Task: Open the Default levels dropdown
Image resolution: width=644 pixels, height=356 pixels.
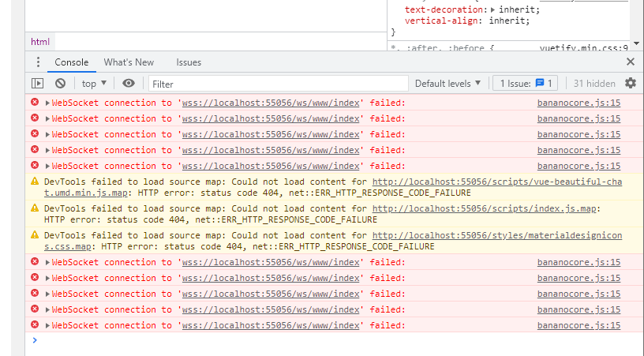Action: click(447, 84)
